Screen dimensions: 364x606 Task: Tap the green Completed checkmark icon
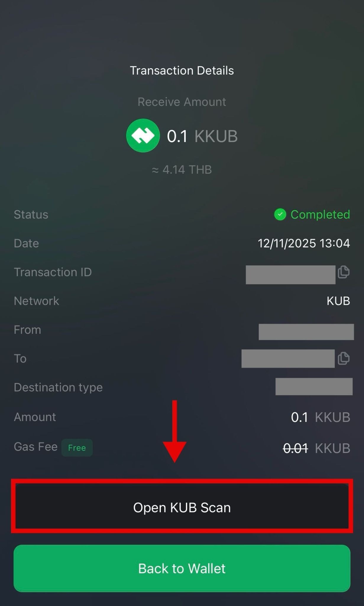[280, 215]
